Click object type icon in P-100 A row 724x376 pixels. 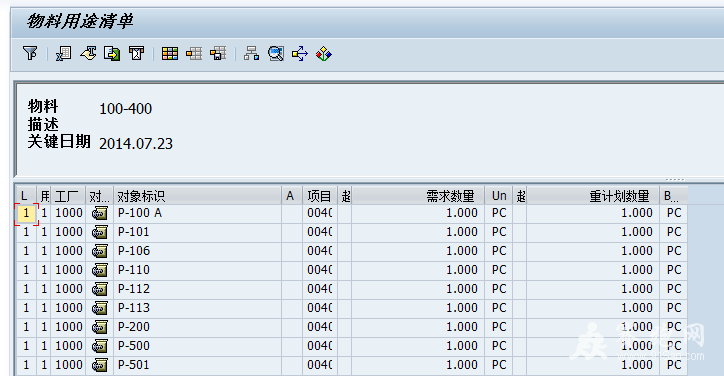[x=99, y=213]
